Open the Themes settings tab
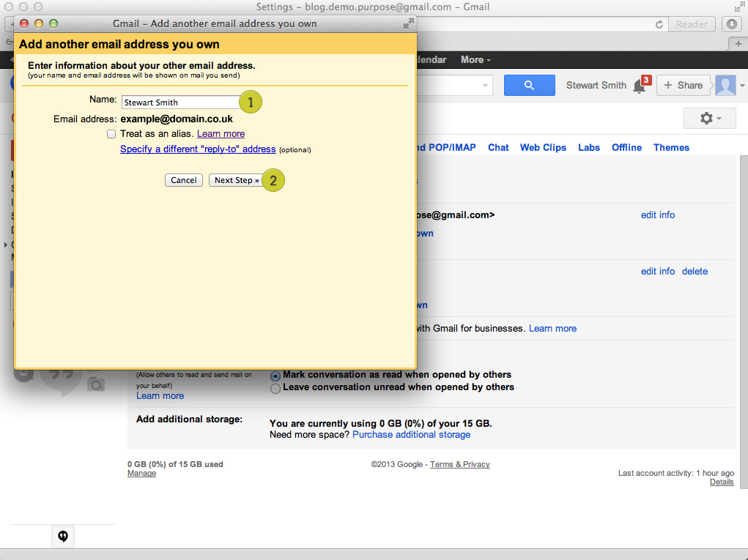The image size is (748, 560). (671, 148)
